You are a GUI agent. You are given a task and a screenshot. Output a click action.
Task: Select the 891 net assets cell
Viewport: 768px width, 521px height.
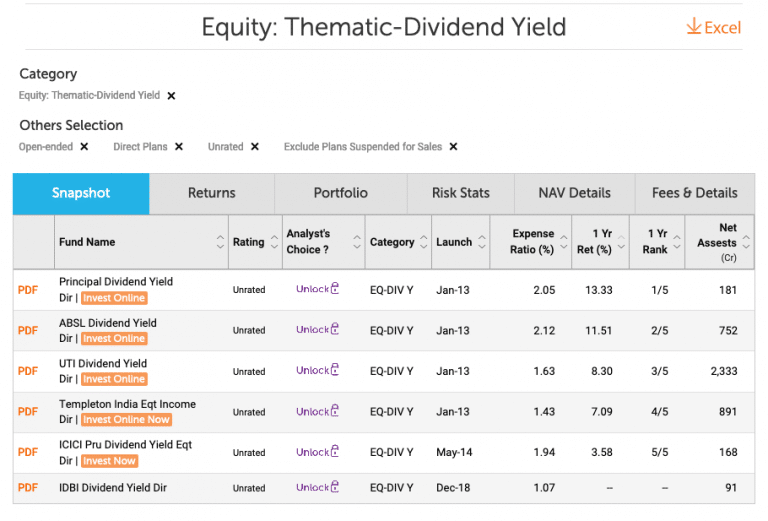[x=728, y=412]
